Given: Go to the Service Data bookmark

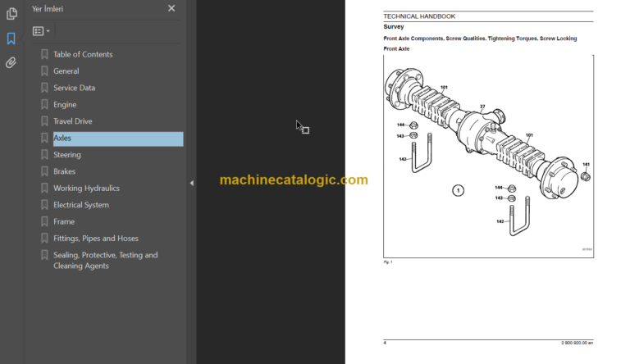Looking at the screenshot, I should click(x=75, y=88).
